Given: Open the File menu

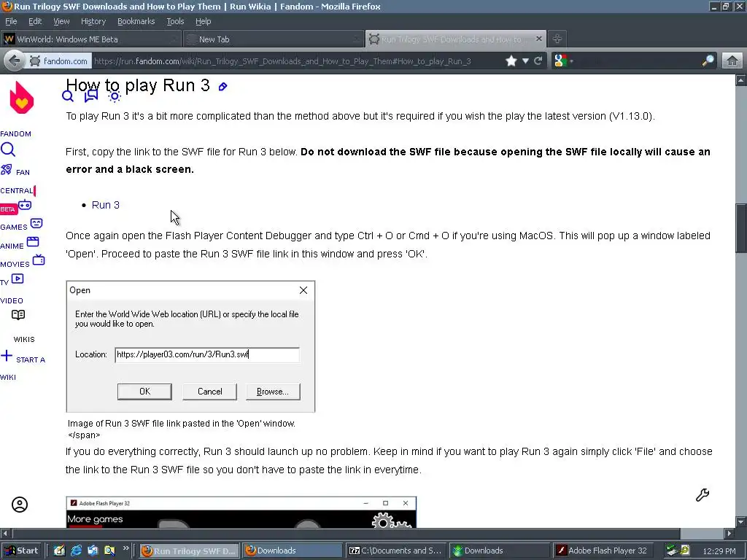Looking at the screenshot, I should (11, 21).
